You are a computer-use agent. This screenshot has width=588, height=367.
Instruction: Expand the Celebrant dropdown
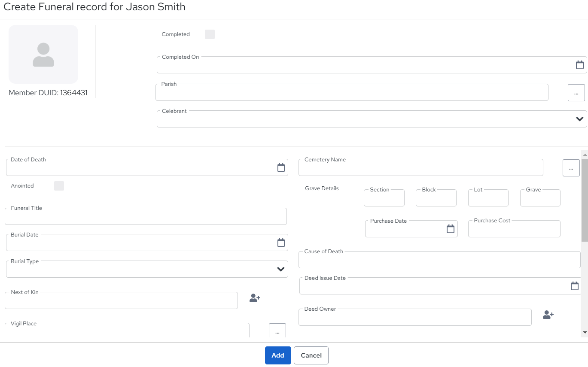click(x=579, y=119)
